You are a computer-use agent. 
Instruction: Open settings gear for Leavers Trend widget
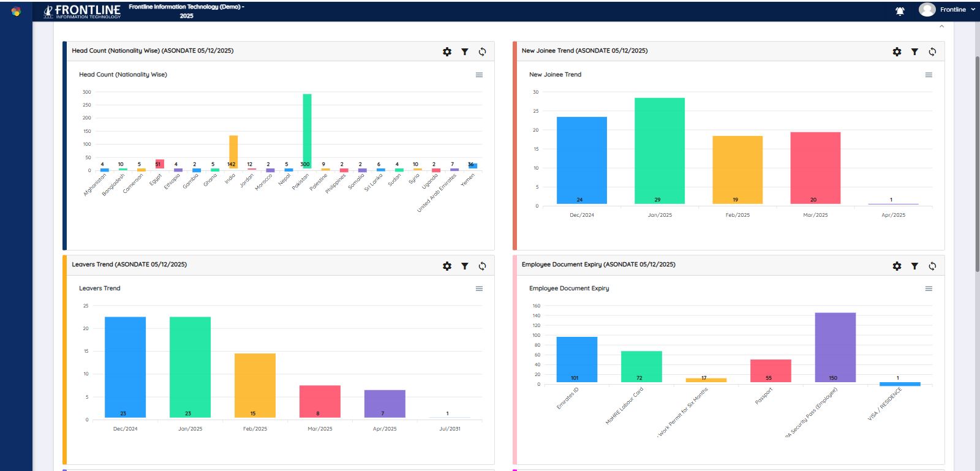click(x=447, y=266)
